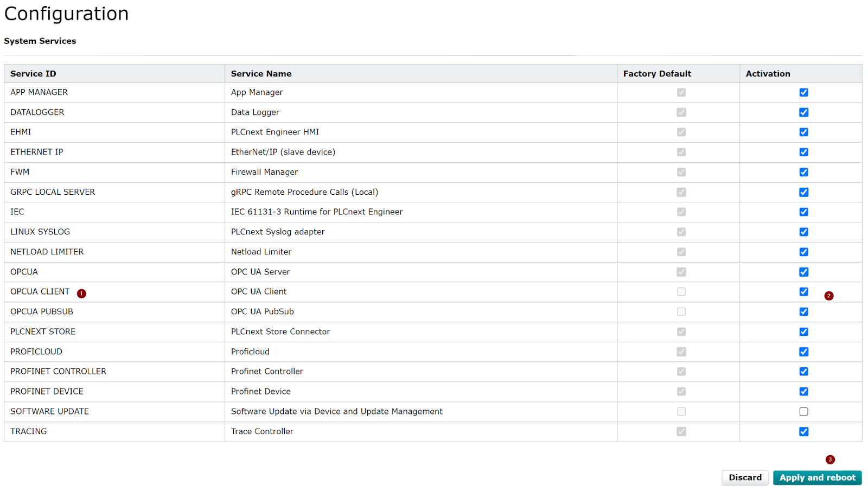Select 'Data Logger' service name
Screen dimensions: 868x491
point(256,112)
